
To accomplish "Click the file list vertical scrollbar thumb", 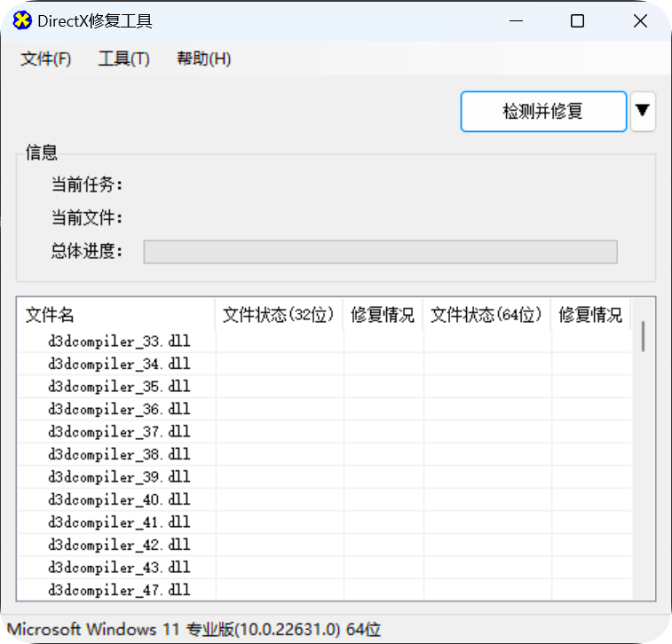I will coord(643,336).
